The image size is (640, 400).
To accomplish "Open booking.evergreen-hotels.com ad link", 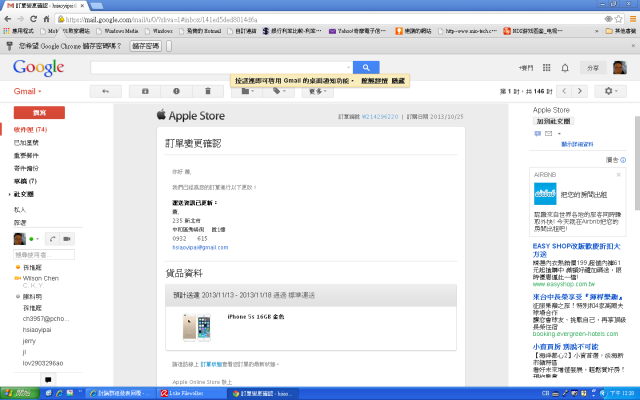I will tap(575, 334).
